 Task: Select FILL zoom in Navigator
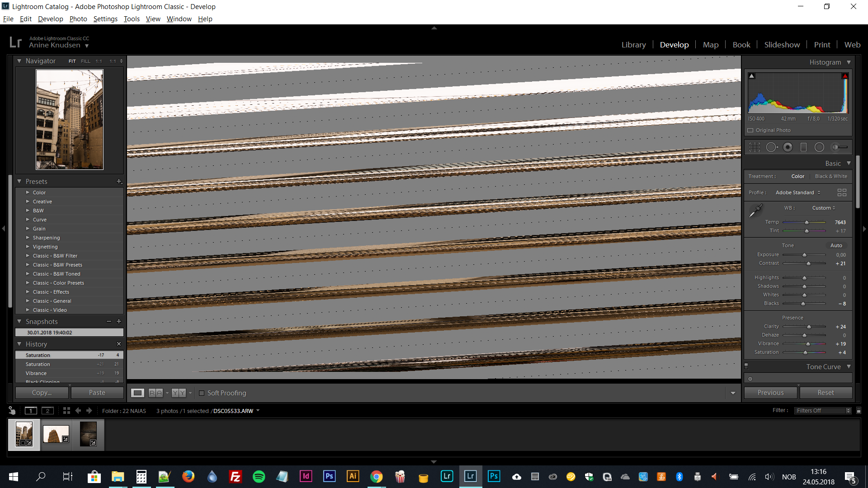(85, 61)
